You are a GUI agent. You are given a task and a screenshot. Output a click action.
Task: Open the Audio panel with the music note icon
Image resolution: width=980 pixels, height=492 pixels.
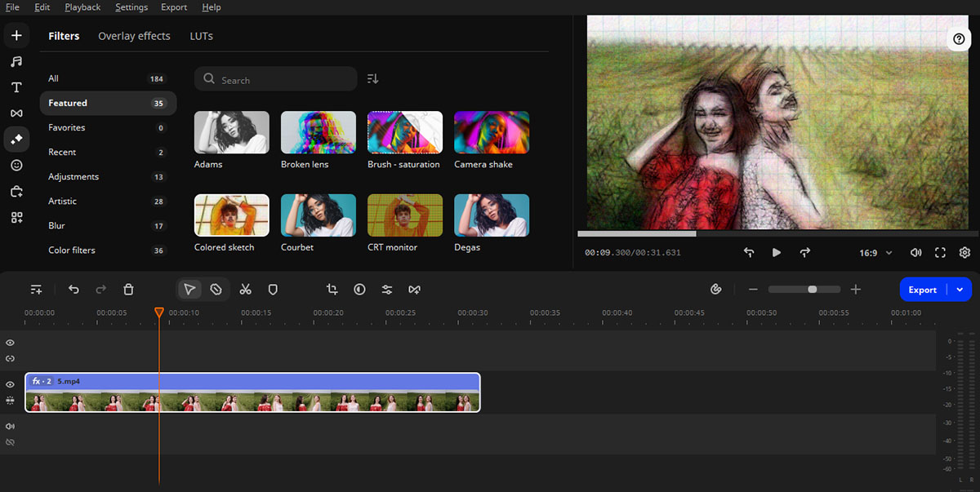16,61
